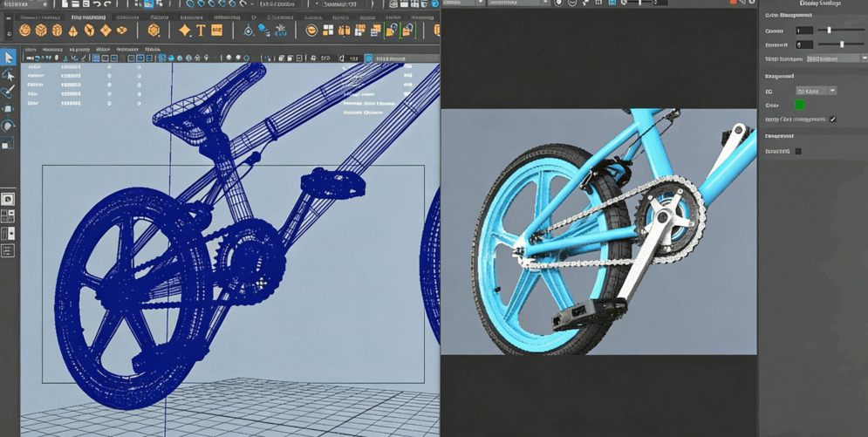Click the circled-ring icon in the shelf
This screenshot has width=868, height=437.
point(311,31)
